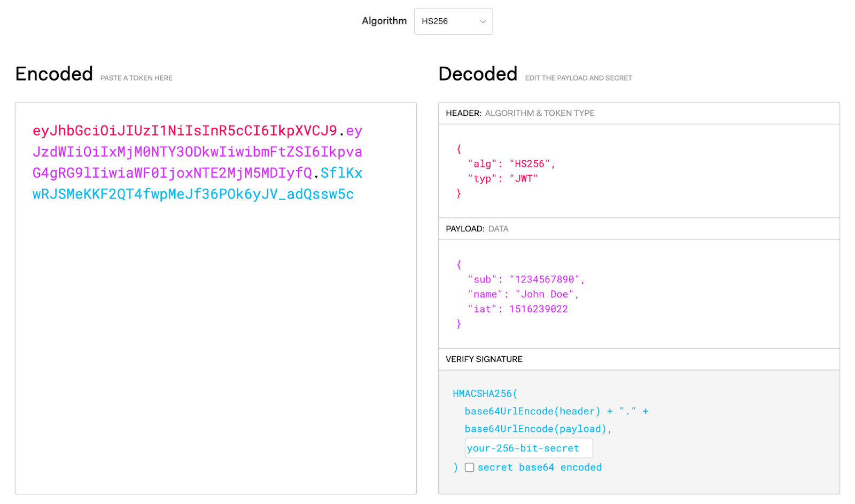Click the PAYLOAD: DATA section label
The height and width of the screenshot is (504, 855).
click(x=477, y=229)
